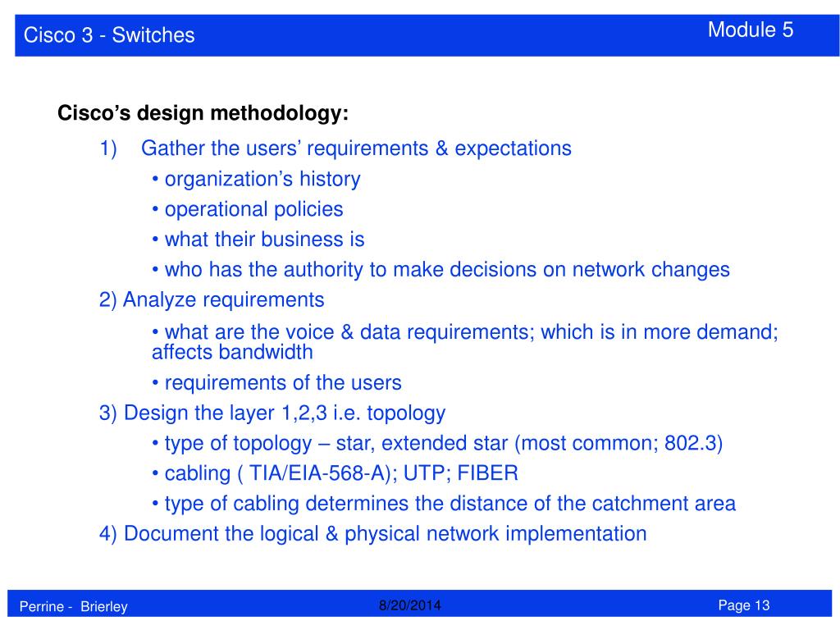Click the "Cisco 3 - Switches" header title
Image resolution: width=840 pixels, height=630 pixels.
pos(109,35)
